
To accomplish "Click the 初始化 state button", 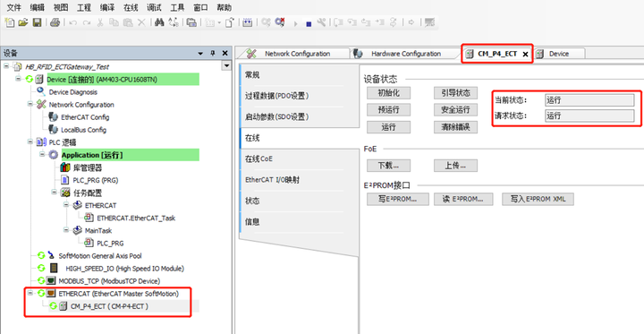I will 388,92.
